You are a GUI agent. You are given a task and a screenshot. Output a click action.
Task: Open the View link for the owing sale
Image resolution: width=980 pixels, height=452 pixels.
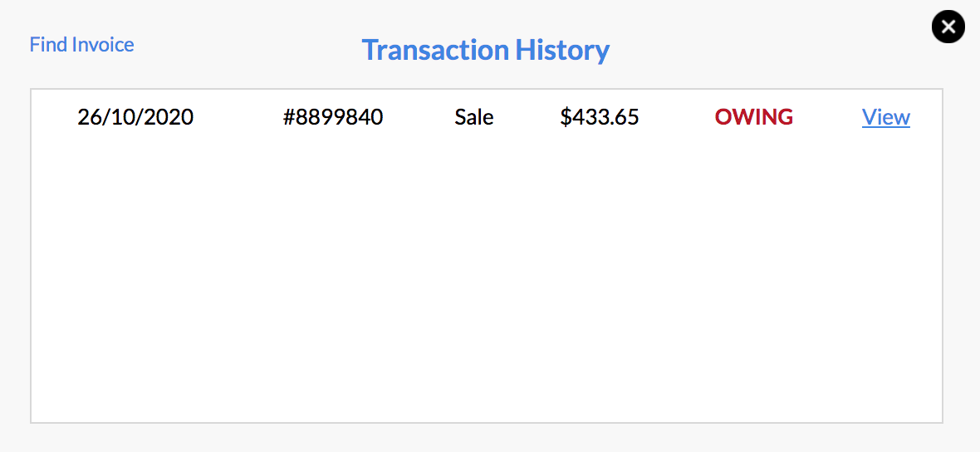(x=885, y=117)
